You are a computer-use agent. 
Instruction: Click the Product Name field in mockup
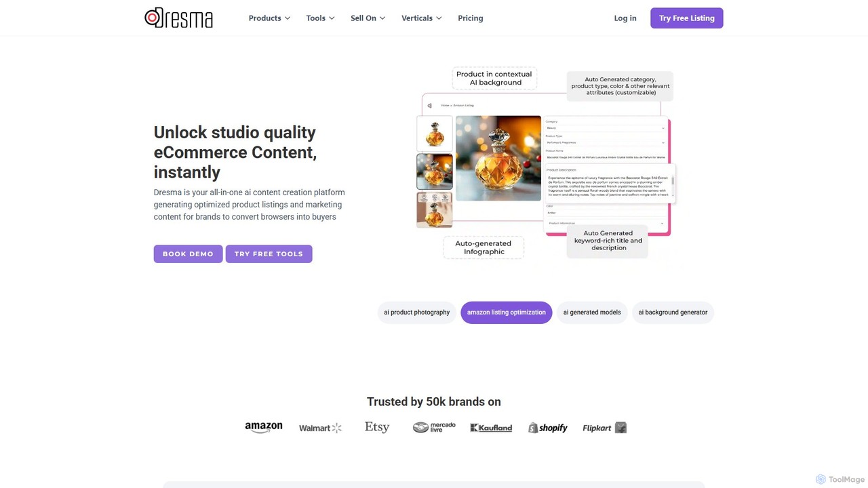coord(606,157)
